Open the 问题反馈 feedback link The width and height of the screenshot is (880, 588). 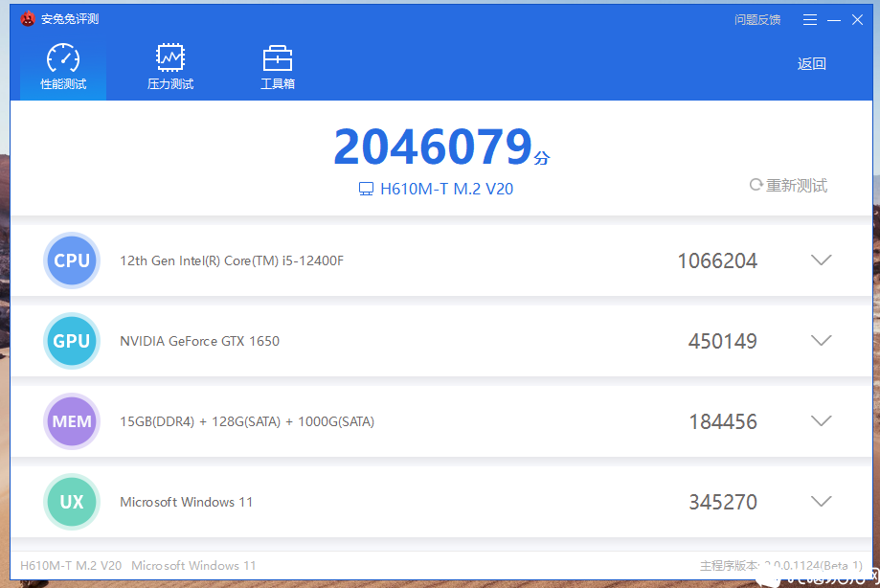pyautogui.click(x=757, y=20)
